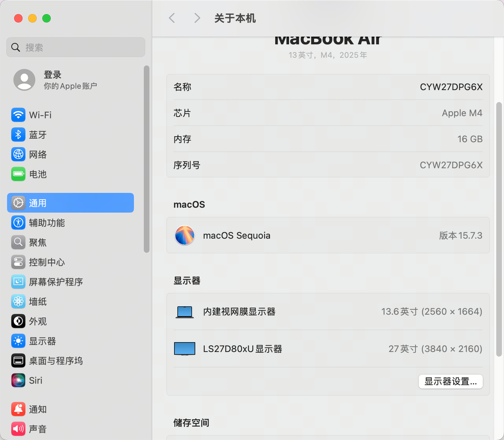The image size is (504, 440).
Task: Click the main pane vertical scrollbar
Action: coord(499,229)
